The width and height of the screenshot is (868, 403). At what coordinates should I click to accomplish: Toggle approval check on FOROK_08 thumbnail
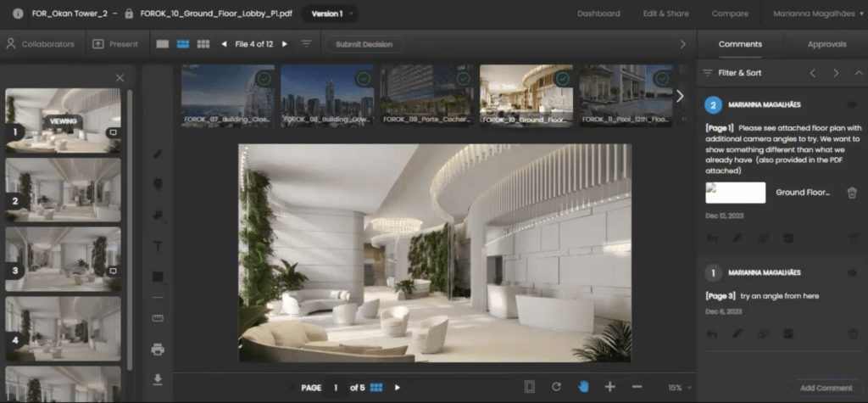pyautogui.click(x=364, y=79)
